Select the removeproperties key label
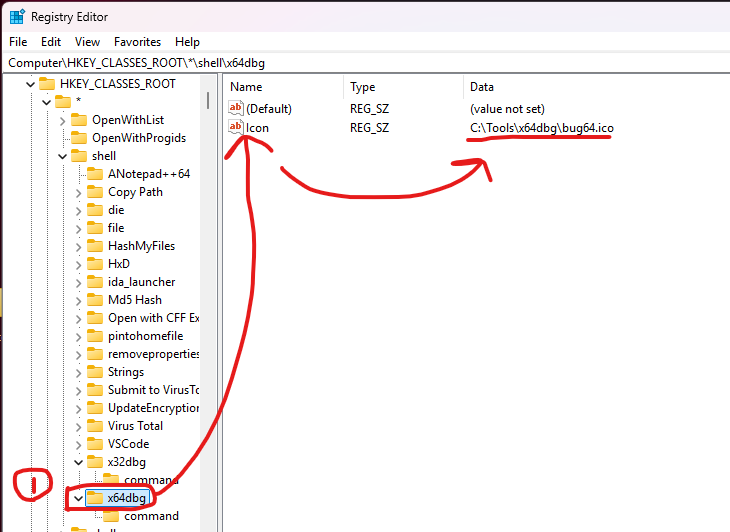The image size is (730, 532). 154,354
